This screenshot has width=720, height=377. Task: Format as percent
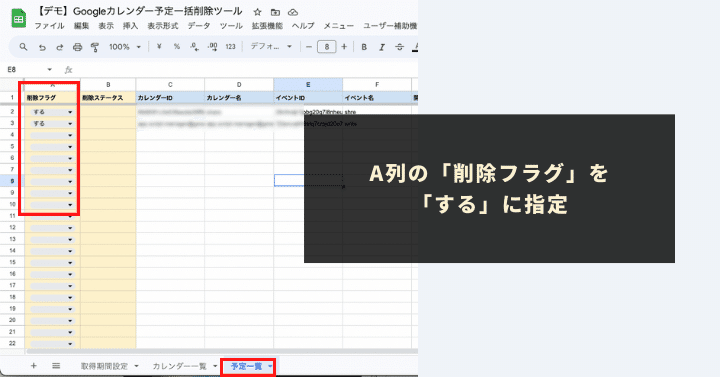[x=176, y=46]
